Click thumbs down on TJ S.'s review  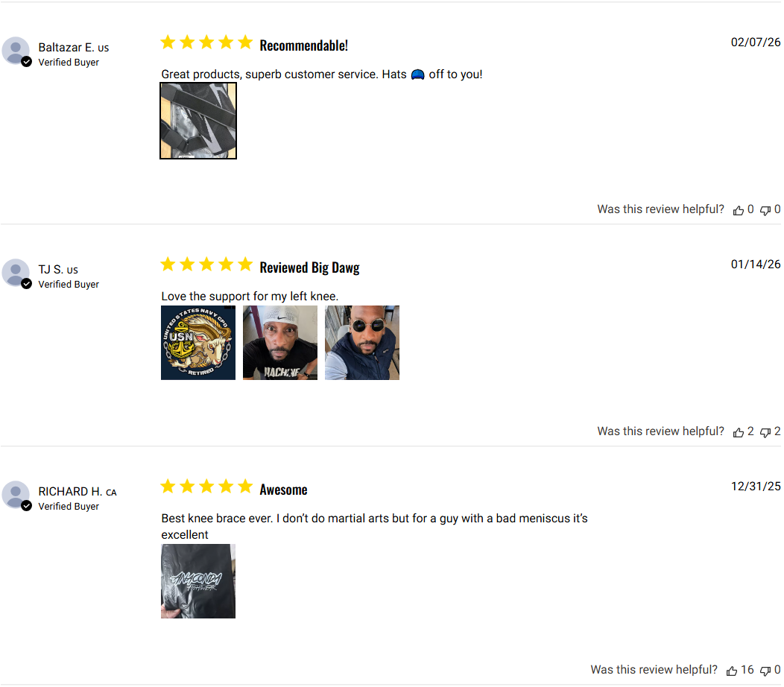coord(765,432)
